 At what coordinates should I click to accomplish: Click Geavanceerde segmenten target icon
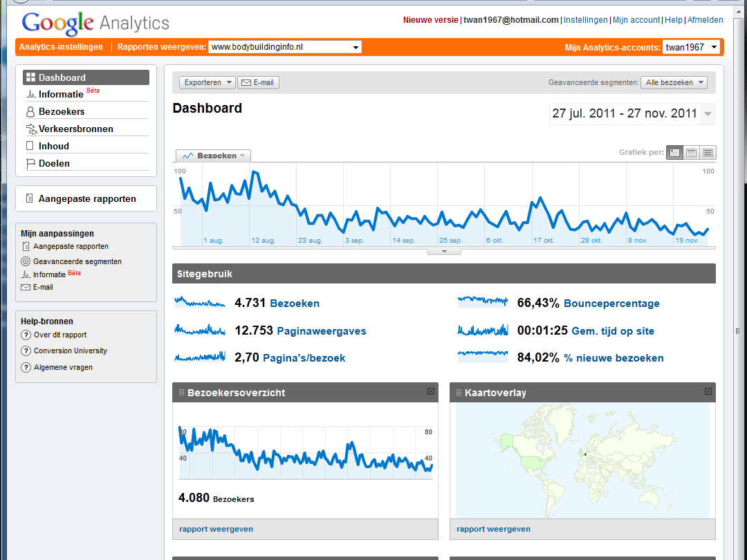[x=26, y=261]
